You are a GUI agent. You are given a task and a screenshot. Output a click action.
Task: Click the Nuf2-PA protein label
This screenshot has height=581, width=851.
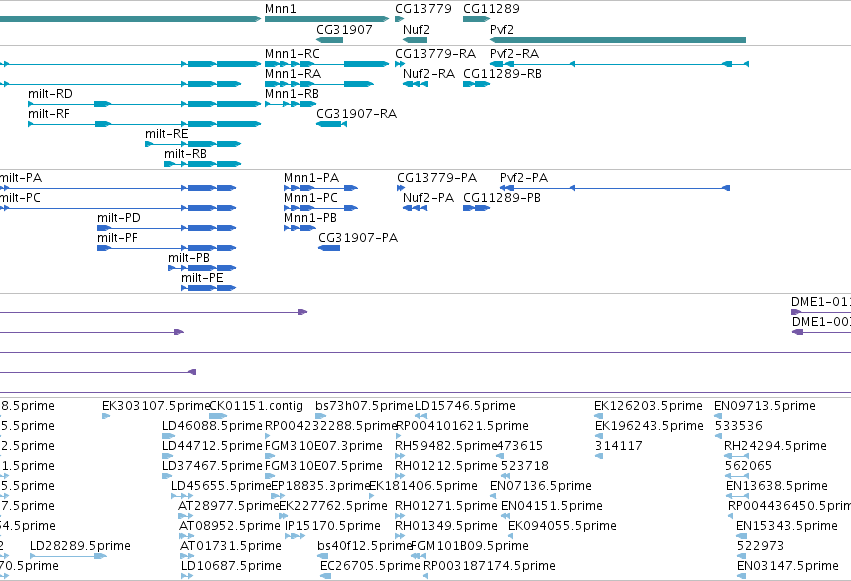pos(428,198)
